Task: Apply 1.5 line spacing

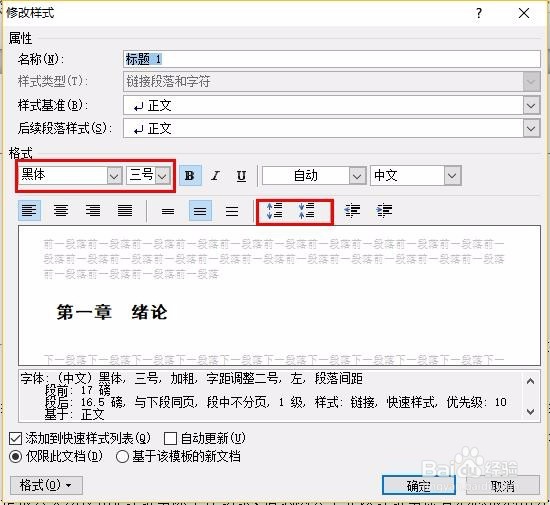Action: [x=200, y=211]
